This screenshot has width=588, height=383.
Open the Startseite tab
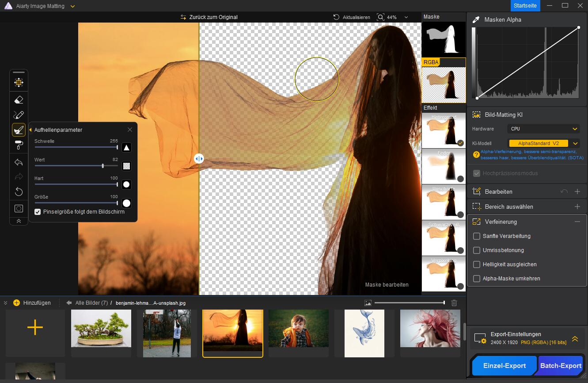525,6
